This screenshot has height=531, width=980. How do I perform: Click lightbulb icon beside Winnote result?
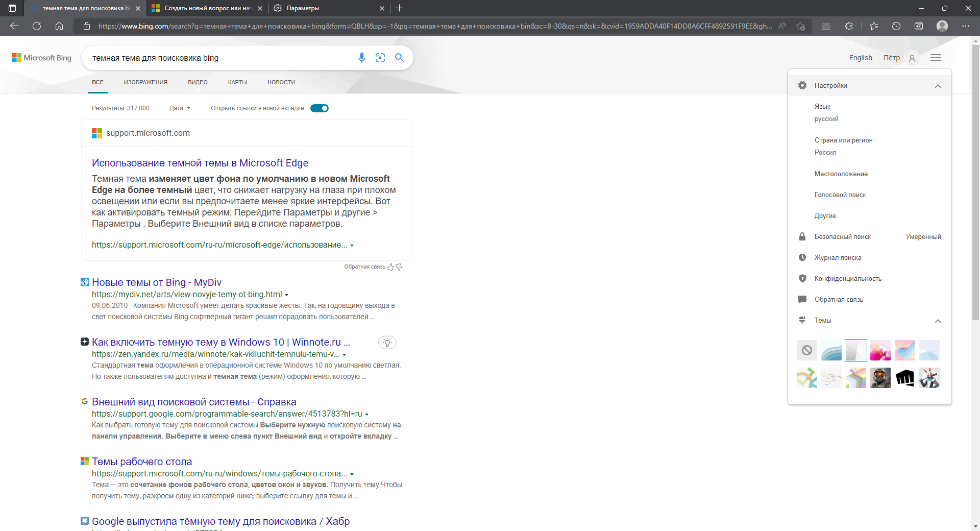(387, 343)
